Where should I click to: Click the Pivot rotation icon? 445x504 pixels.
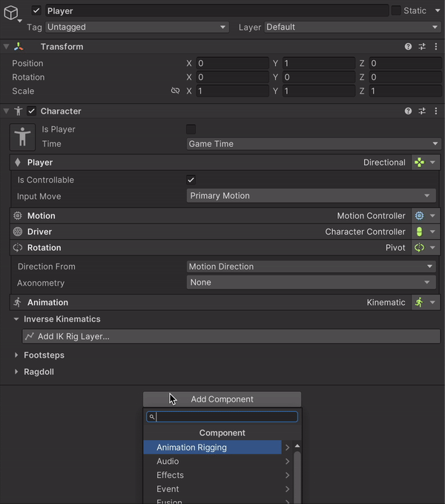(x=419, y=248)
